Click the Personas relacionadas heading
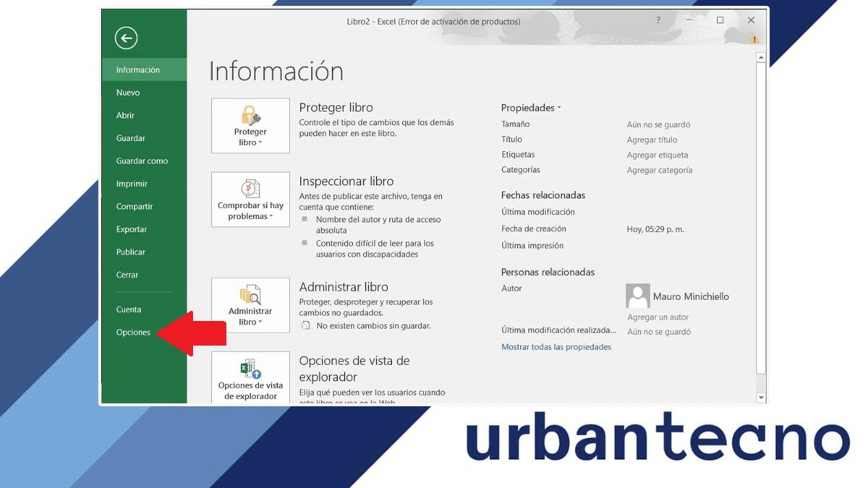 548,273
